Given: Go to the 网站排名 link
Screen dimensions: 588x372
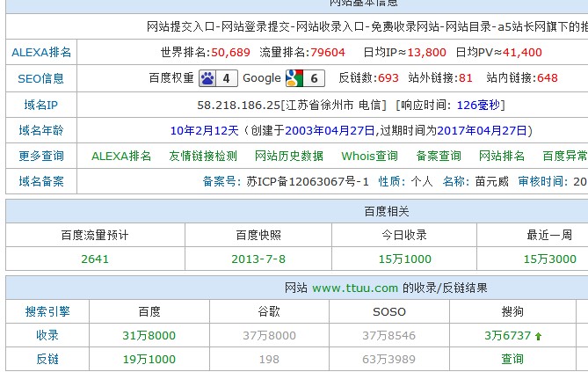Looking at the screenshot, I should point(502,156).
